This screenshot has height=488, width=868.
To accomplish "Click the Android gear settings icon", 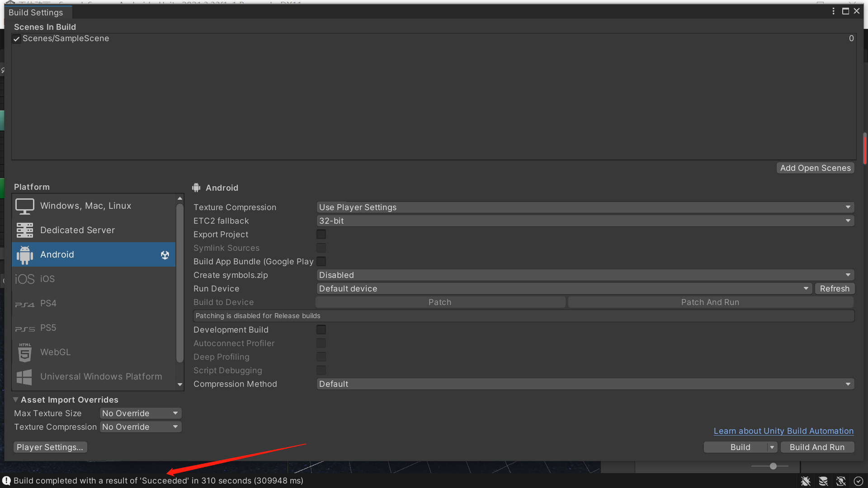I will click(165, 254).
